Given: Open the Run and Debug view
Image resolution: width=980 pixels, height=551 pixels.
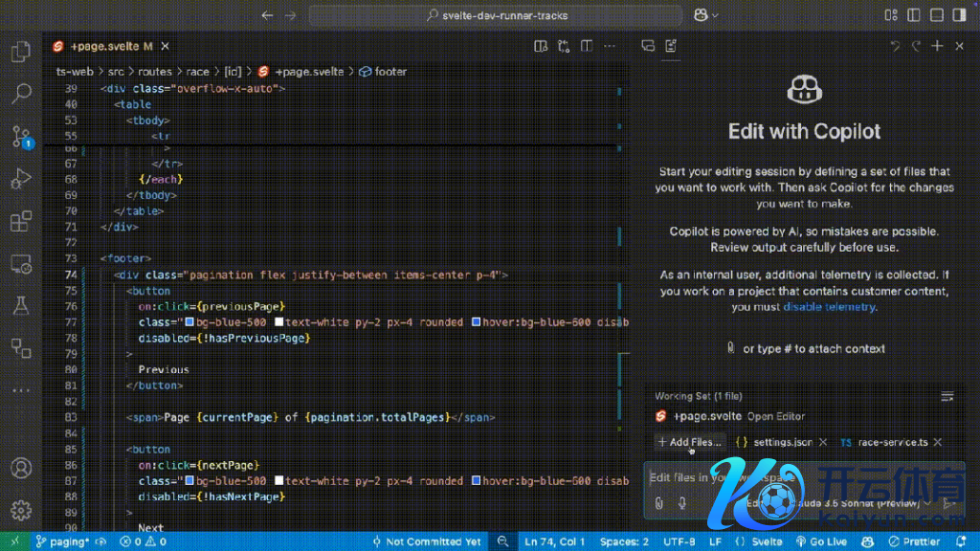Looking at the screenshot, I should (x=20, y=178).
